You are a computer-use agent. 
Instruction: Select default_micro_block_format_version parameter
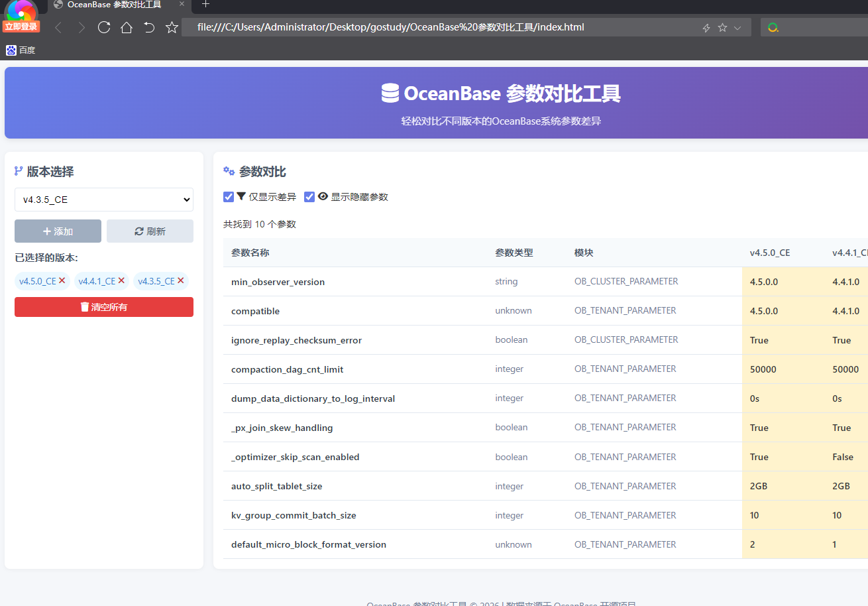pyautogui.click(x=309, y=544)
